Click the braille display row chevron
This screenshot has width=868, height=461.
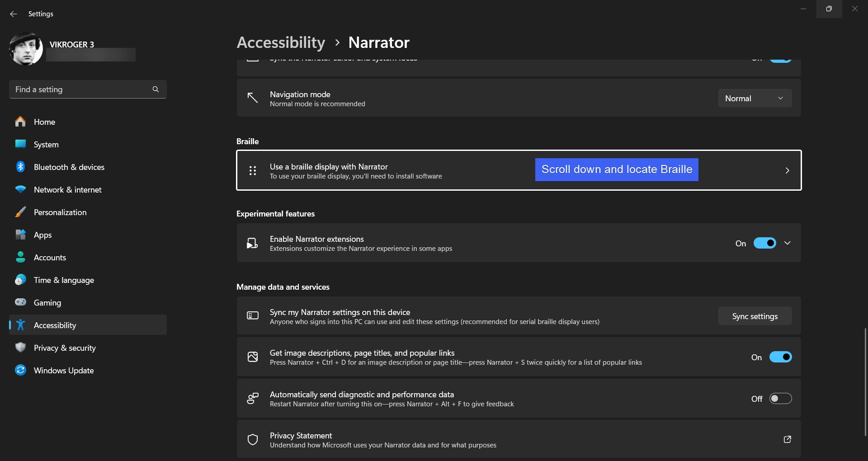(x=787, y=170)
